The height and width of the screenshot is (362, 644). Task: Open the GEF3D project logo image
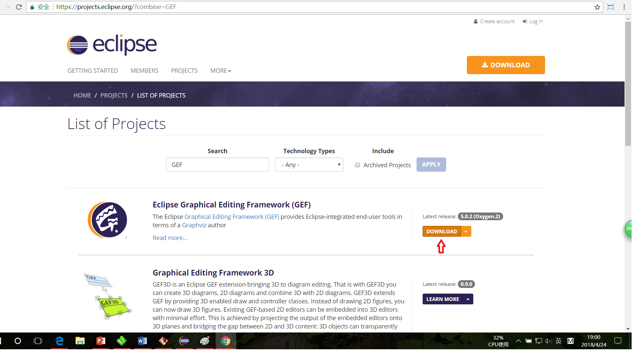point(107,295)
